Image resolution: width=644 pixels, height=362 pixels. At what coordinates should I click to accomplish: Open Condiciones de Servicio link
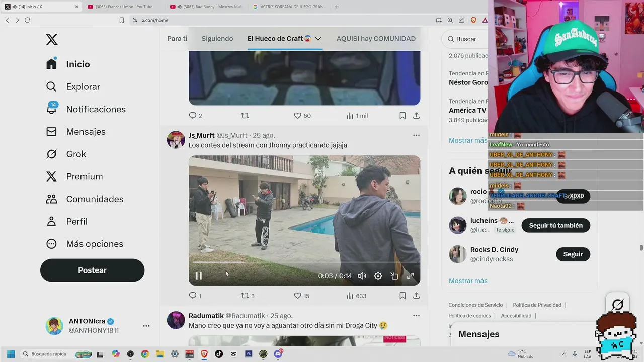coord(475,305)
